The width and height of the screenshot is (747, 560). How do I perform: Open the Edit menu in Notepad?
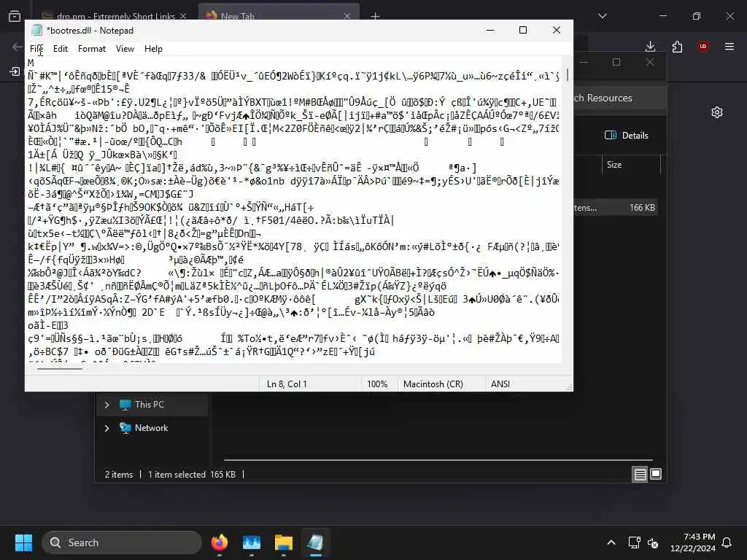(x=60, y=49)
